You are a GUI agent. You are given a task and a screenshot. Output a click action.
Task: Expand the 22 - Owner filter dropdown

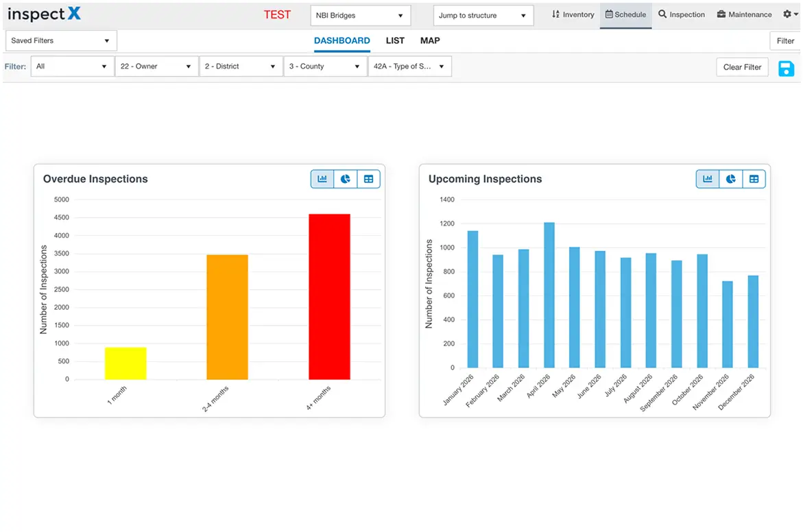pyautogui.click(x=156, y=66)
